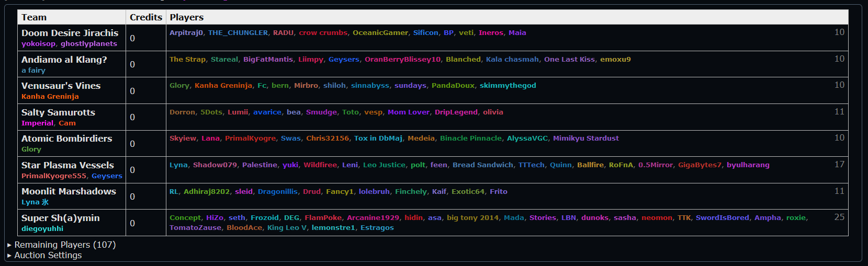Expand the Auction Settings section
Viewport: 868px width, 266px height.
[48, 255]
